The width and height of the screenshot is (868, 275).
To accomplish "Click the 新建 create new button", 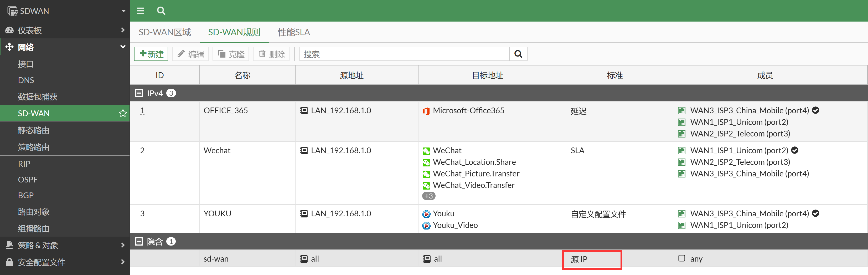I will (151, 54).
